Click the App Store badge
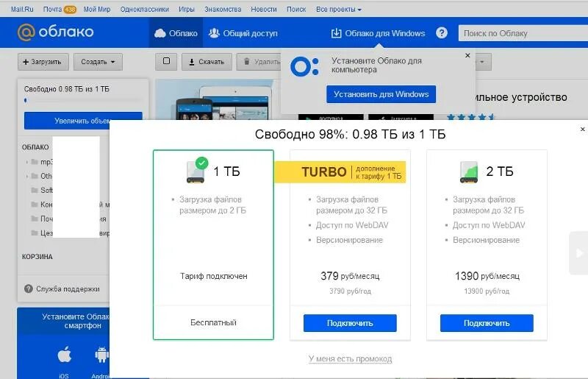The image size is (588, 379). pyautogui.click(x=401, y=117)
